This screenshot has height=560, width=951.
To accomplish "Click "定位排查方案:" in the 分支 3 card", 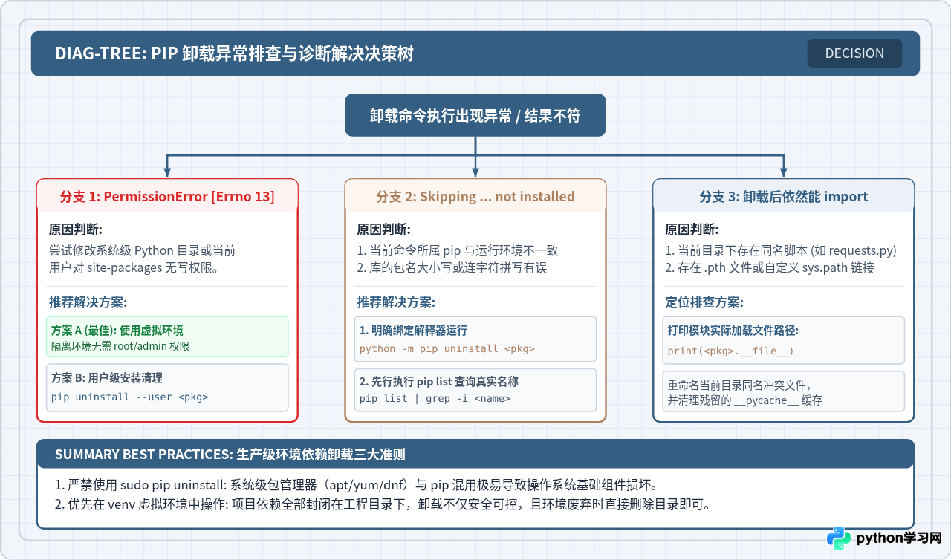I will [704, 302].
